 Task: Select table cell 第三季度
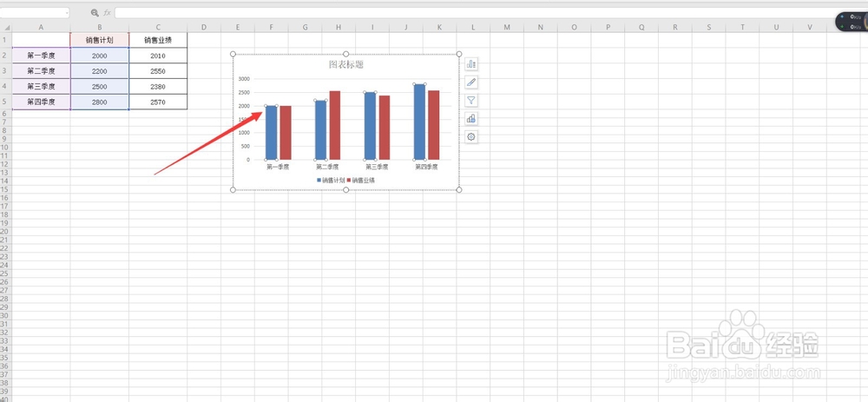coord(41,86)
